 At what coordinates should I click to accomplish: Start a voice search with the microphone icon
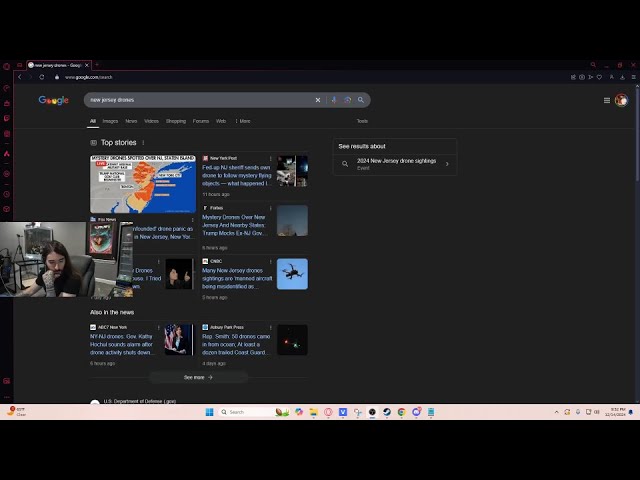(x=333, y=100)
